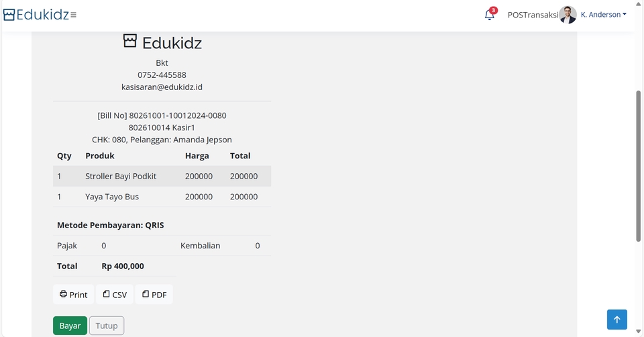Click the Pajak label
This screenshot has height=337, width=644.
67,246
